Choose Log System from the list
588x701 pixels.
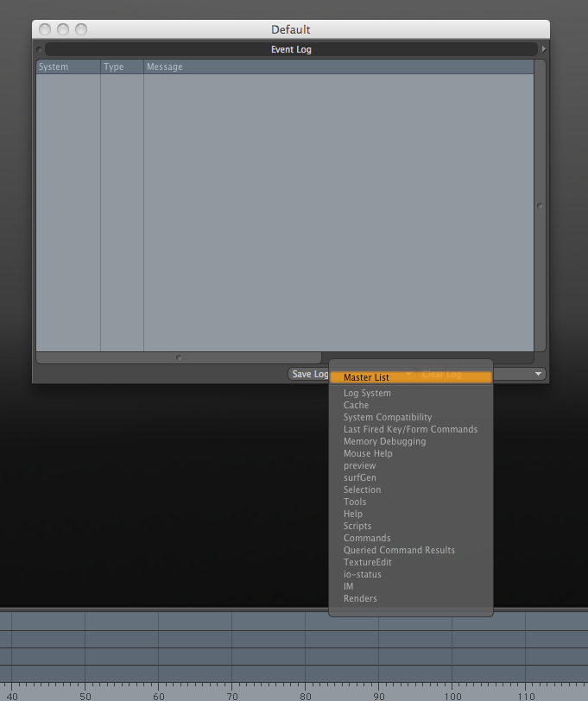(x=411, y=393)
